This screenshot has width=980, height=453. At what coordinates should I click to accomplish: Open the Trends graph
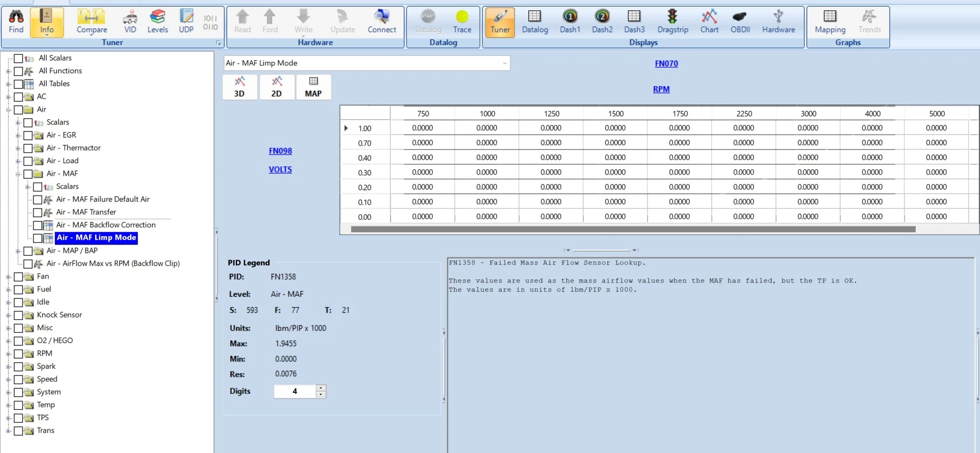[870, 22]
